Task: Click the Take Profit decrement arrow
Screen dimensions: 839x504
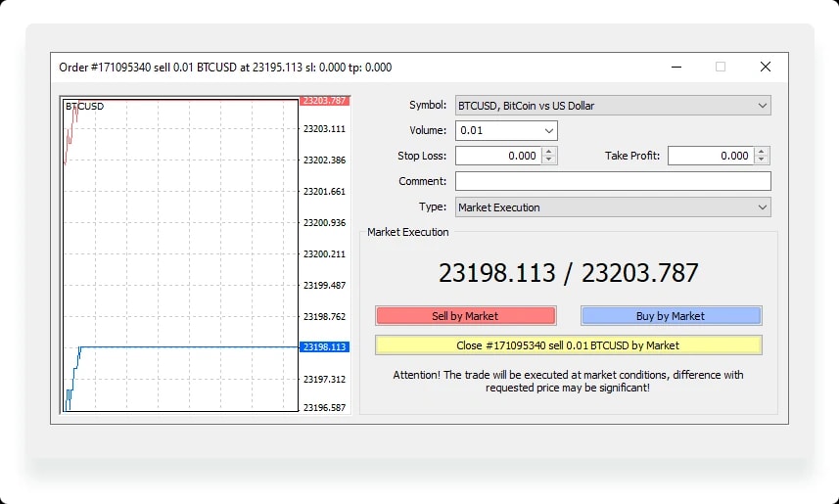Action: [762, 160]
